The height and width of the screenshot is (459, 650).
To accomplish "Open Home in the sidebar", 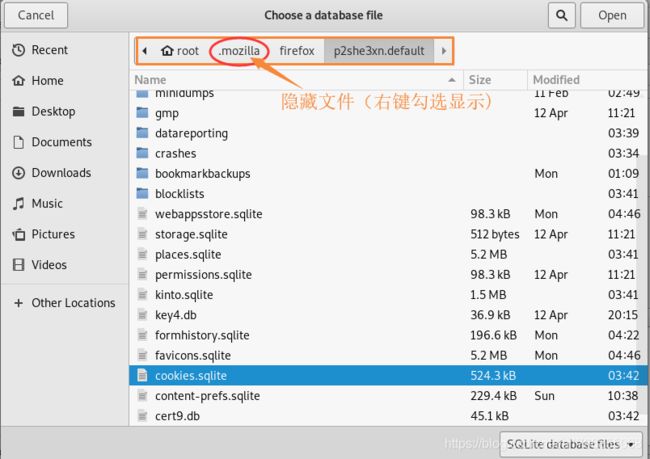I will tap(64, 80).
